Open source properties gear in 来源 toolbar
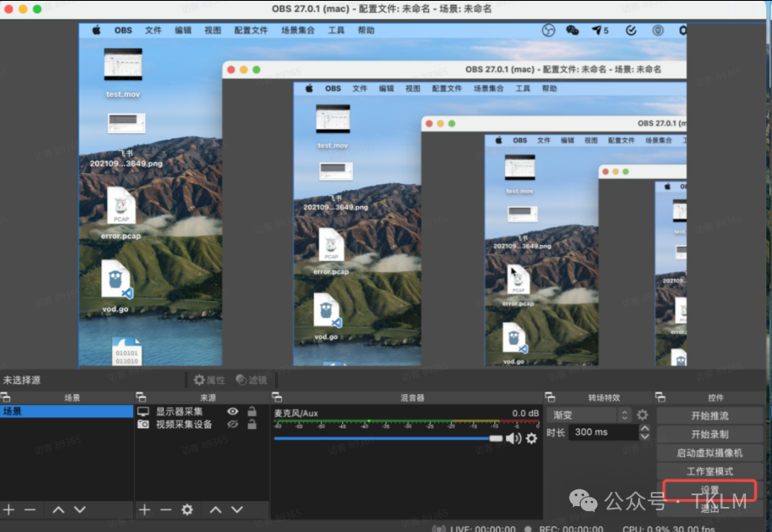The image size is (772, 532). [187, 509]
